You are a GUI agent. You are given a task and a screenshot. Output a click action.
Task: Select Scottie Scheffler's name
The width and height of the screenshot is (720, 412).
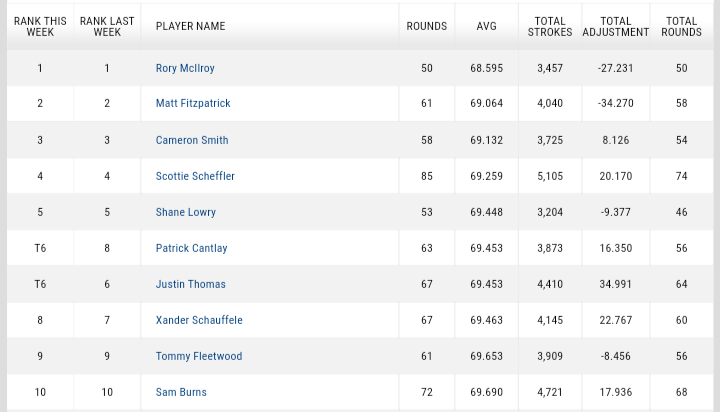click(x=195, y=176)
